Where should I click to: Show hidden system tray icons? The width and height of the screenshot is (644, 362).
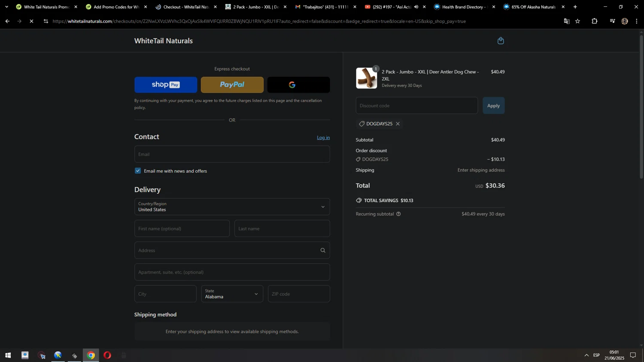coord(586,355)
